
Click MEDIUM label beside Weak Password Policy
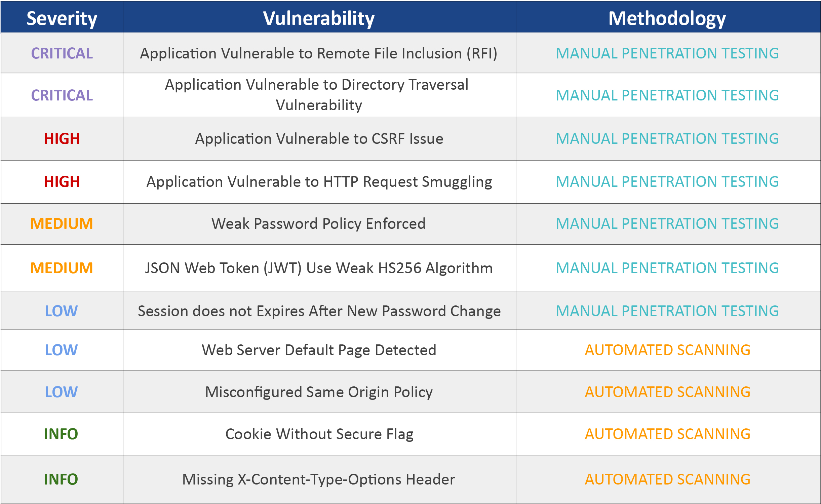[x=62, y=224]
